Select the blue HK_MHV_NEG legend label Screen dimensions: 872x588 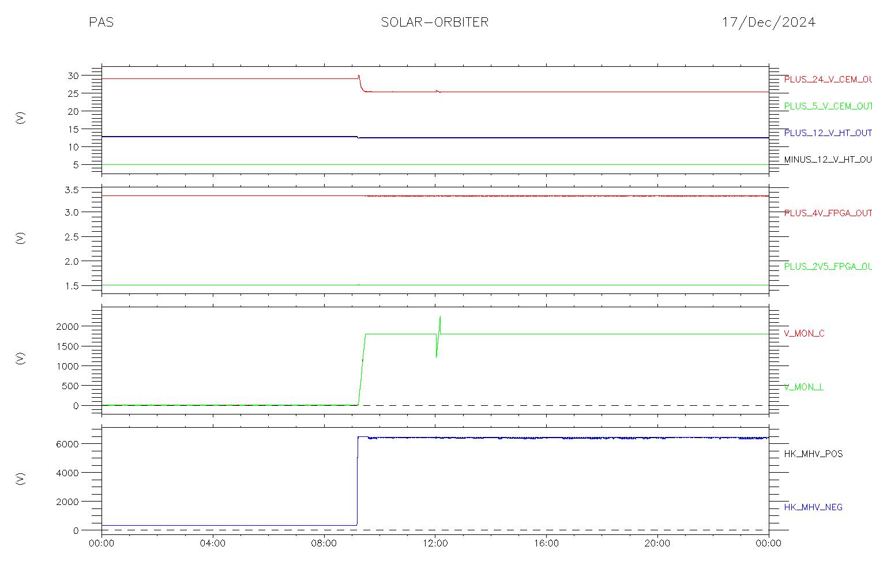click(813, 507)
